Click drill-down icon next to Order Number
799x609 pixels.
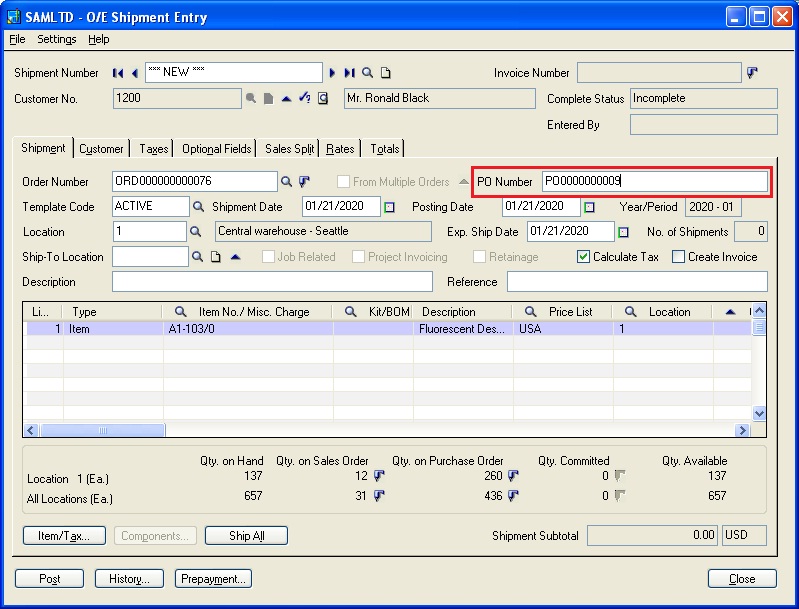pyautogui.click(x=304, y=182)
